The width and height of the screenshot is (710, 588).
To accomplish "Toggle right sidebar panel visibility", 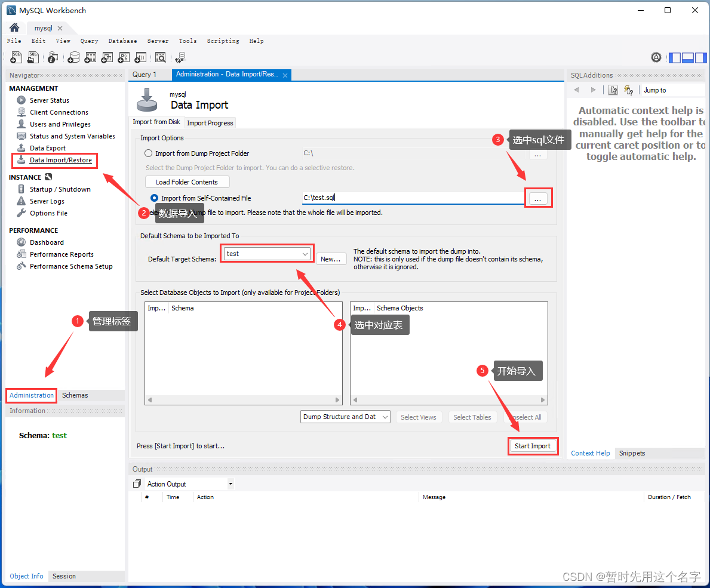I will click(700, 57).
